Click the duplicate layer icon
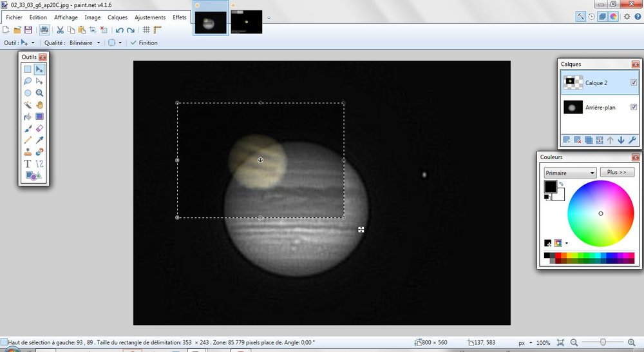Screen dimensions: 644x352 [589, 141]
